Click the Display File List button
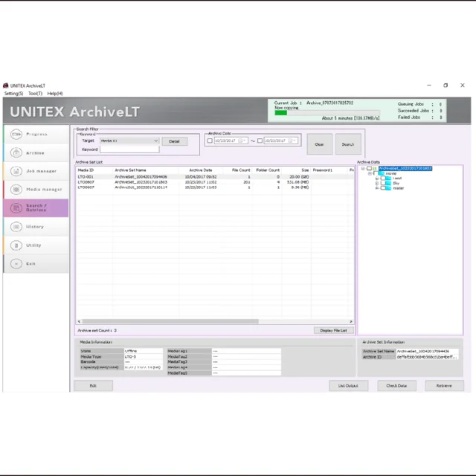The image size is (476, 476). pos(334,330)
